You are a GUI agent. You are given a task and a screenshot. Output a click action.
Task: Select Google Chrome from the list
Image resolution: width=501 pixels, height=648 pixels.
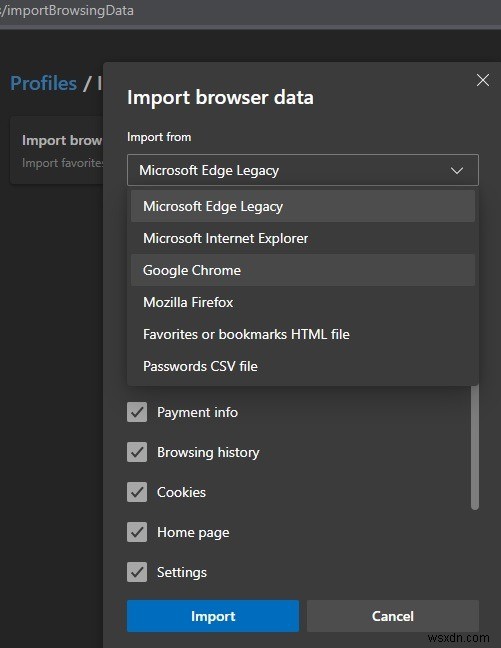pos(303,270)
